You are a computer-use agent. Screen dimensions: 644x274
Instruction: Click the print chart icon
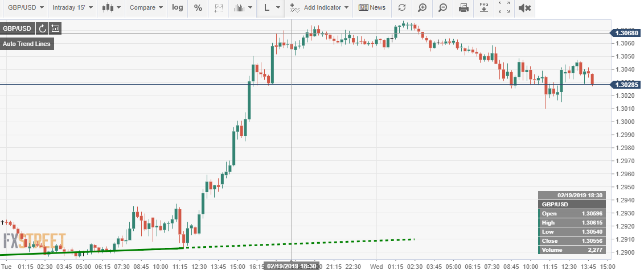463,8
